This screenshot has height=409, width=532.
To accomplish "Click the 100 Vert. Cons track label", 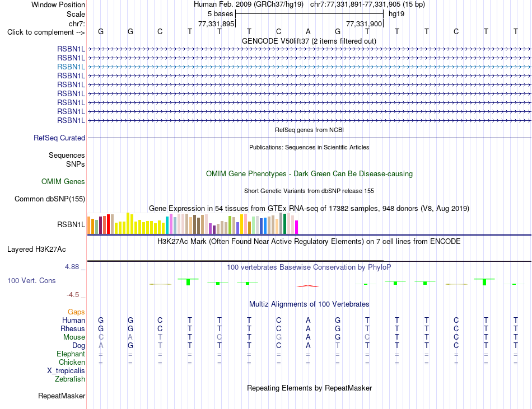I will pos(31,280).
